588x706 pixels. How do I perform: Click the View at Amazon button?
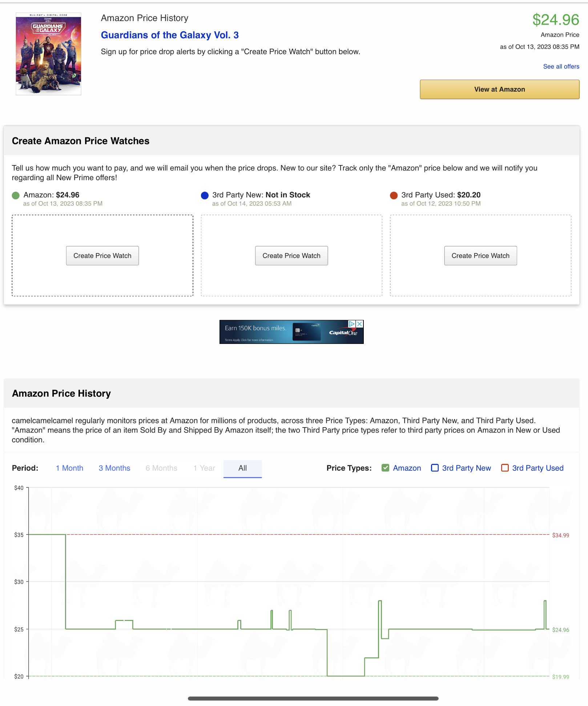pyautogui.click(x=499, y=89)
